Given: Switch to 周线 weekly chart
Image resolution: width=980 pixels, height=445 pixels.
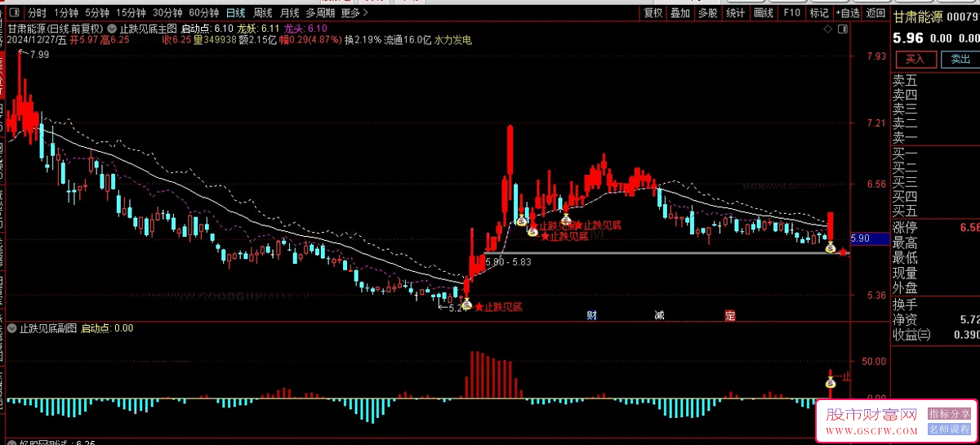Looking at the screenshot, I should point(262,13).
